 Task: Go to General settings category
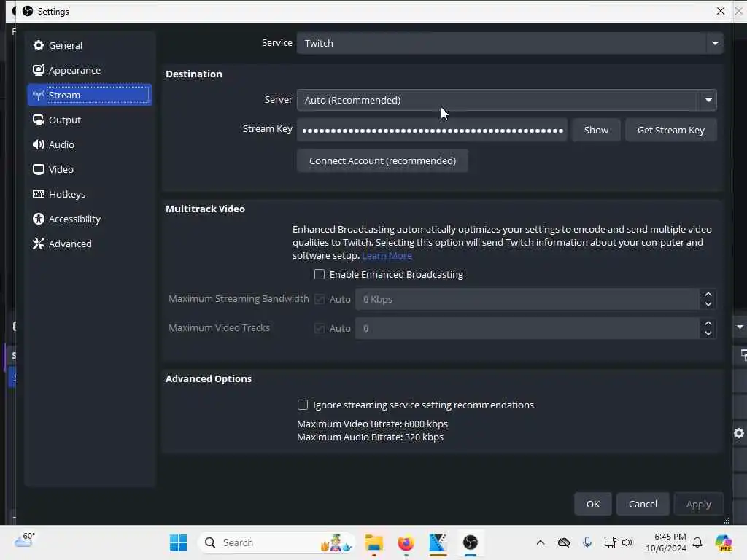point(90,45)
